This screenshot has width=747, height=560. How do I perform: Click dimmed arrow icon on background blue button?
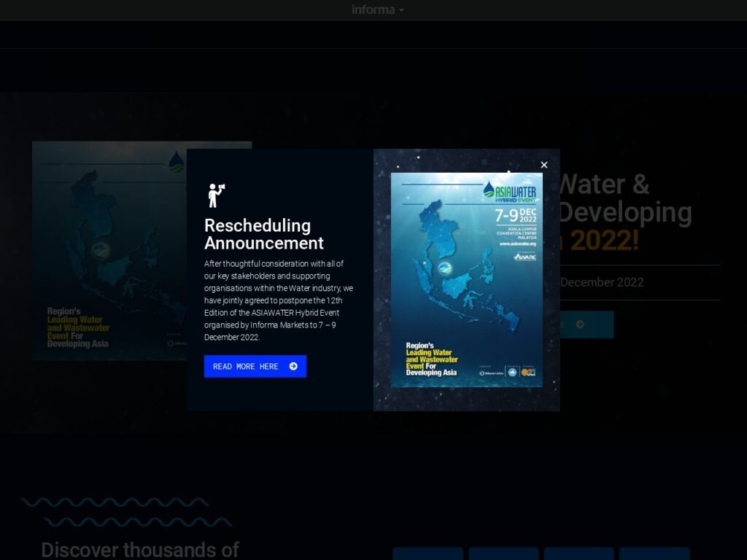(x=580, y=324)
